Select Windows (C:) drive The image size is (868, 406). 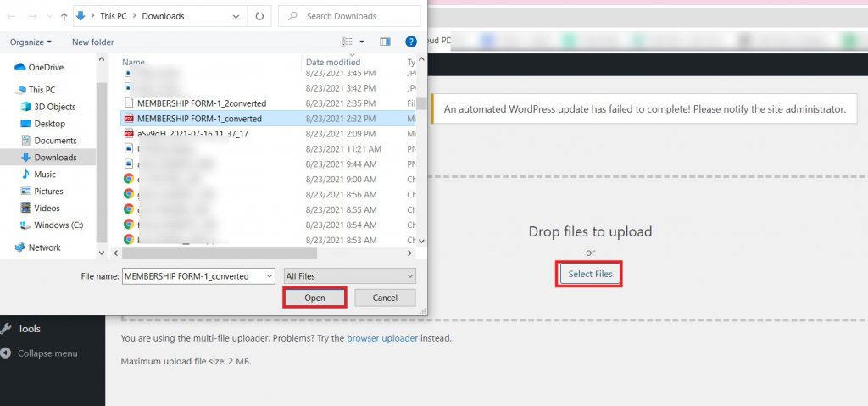click(58, 225)
